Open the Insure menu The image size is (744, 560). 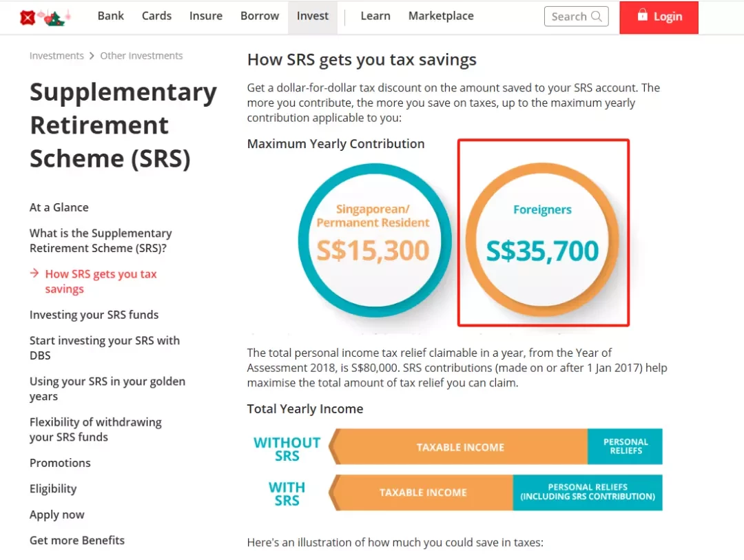point(206,16)
